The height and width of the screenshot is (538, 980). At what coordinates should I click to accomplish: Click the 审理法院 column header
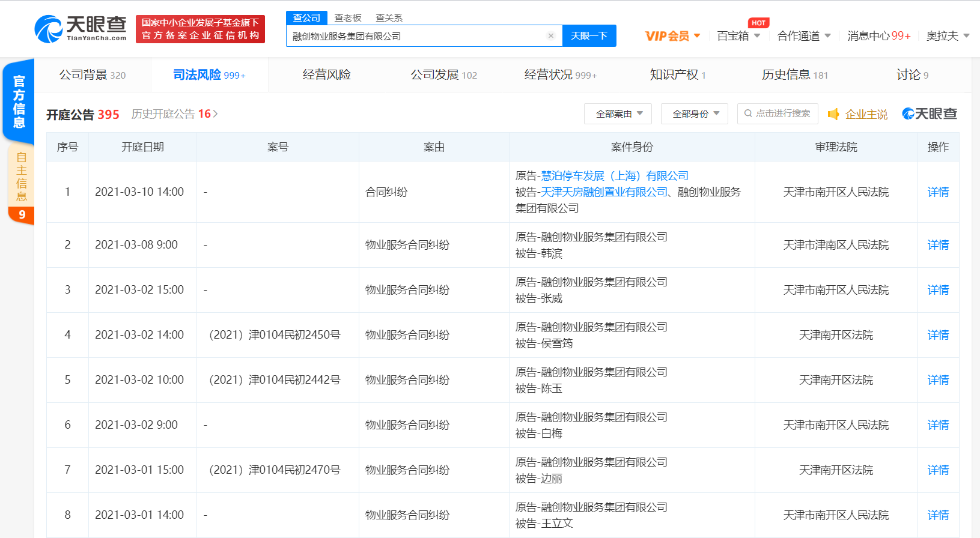(836, 147)
